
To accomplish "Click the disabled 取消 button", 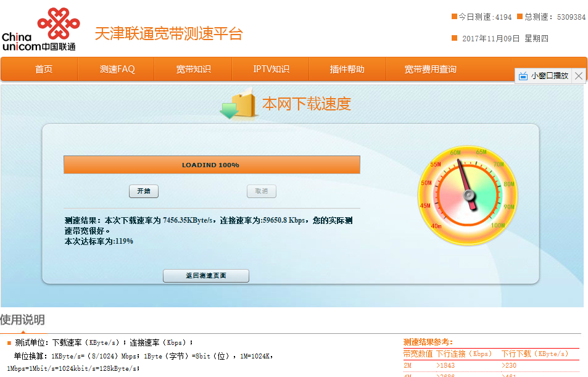I will pos(262,191).
